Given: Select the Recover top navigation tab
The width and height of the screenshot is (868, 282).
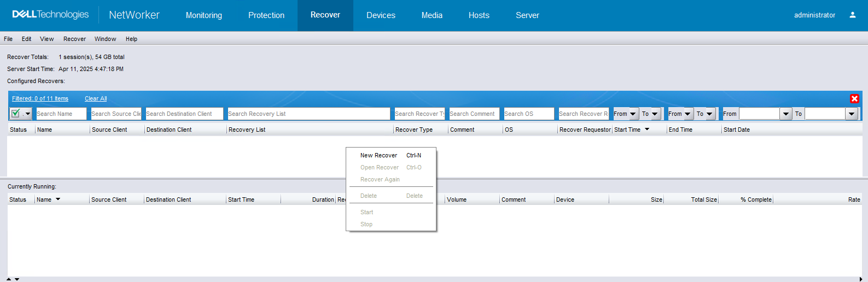Looking at the screenshot, I should pos(325,15).
